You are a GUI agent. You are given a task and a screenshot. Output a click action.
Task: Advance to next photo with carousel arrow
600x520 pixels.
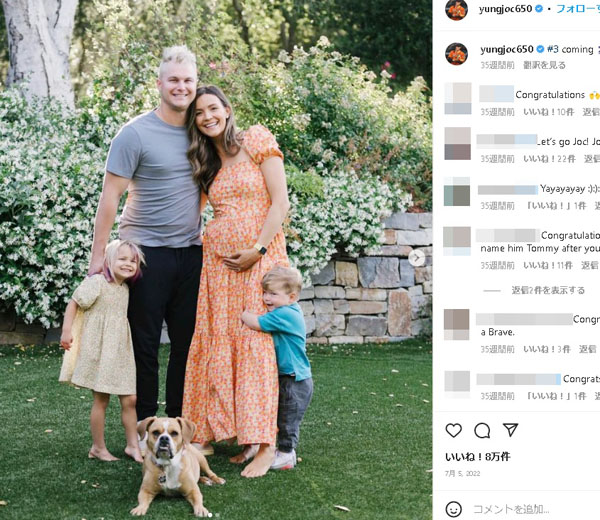tap(416, 258)
